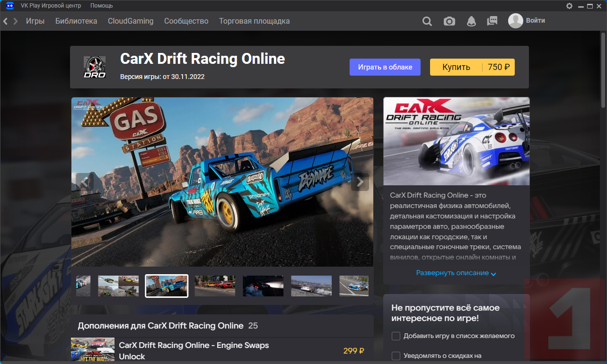This screenshot has height=364, width=607.
Task: Open the settings gear in title bar
Action: pyautogui.click(x=570, y=6)
